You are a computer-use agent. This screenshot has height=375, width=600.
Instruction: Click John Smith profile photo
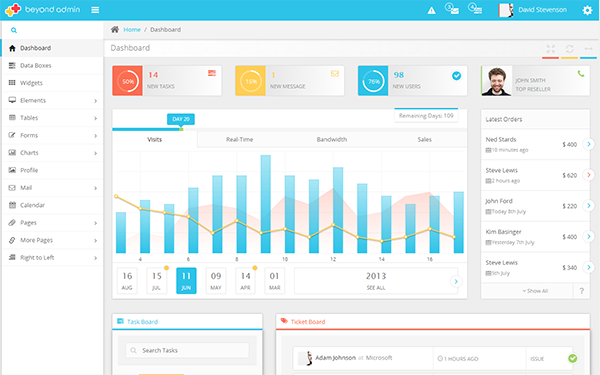pyautogui.click(x=497, y=81)
